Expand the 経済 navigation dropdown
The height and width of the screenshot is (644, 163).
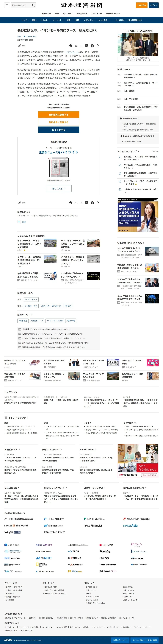[x=70, y=20]
